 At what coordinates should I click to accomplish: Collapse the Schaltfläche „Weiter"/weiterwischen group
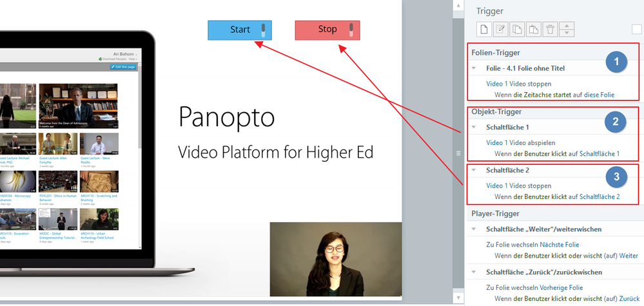(474, 229)
